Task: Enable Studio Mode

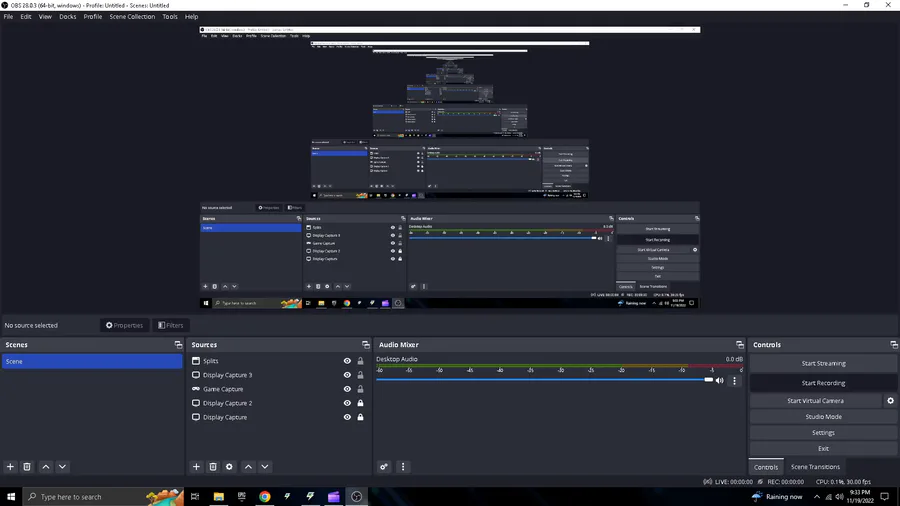Action: (x=823, y=417)
